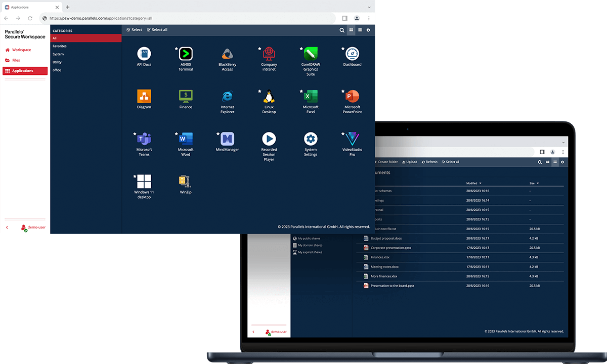Screen dimensions: 607x364
Task: Launch the AS400 Terminal app
Action: 186,54
